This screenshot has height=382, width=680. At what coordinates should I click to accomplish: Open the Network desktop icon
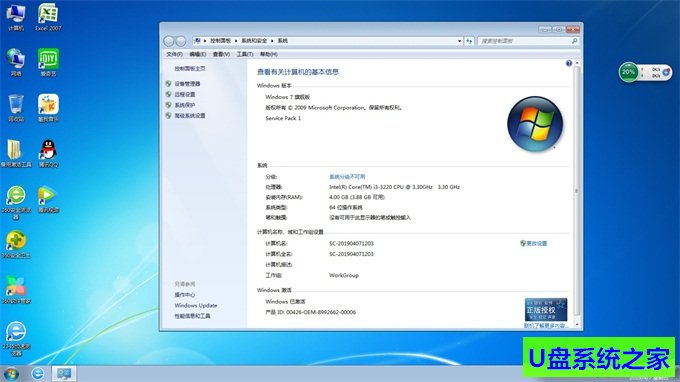pyautogui.click(x=16, y=63)
